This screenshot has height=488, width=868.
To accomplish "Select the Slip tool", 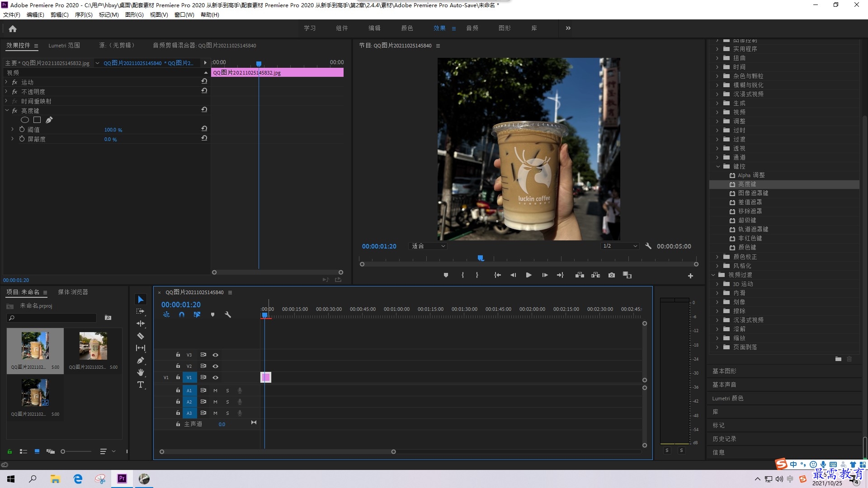I will [141, 348].
